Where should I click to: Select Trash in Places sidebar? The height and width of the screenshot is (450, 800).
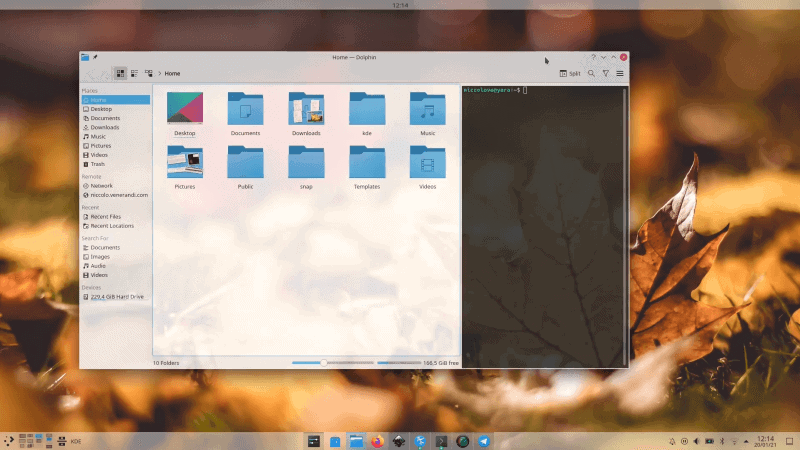[x=99, y=164]
